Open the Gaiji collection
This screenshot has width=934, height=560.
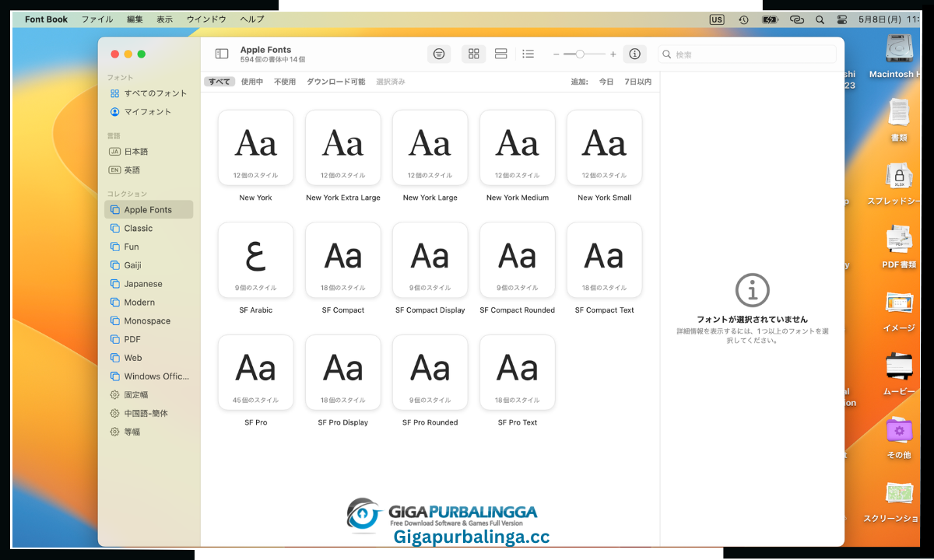tap(149, 265)
